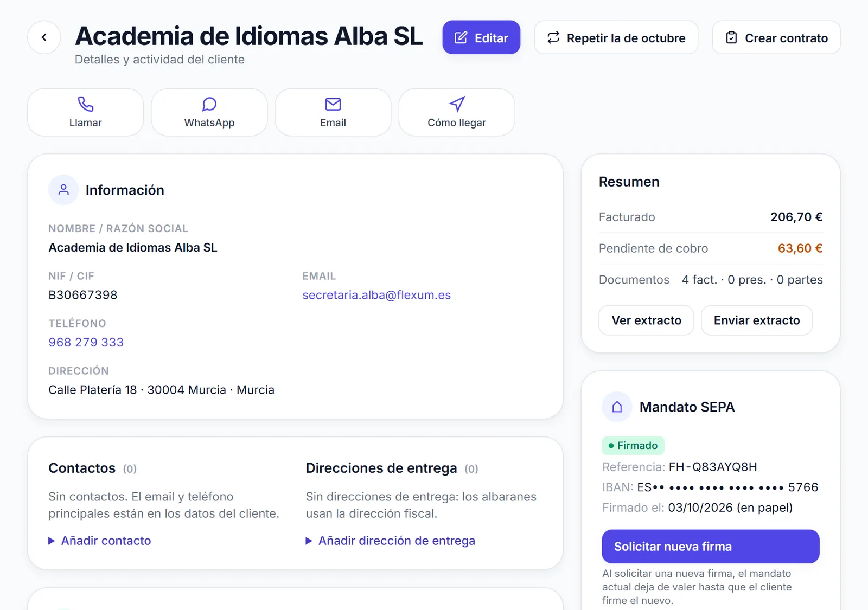
Task: Click Enviar extracto button
Action: pyautogui.click(x=757, y=320)
